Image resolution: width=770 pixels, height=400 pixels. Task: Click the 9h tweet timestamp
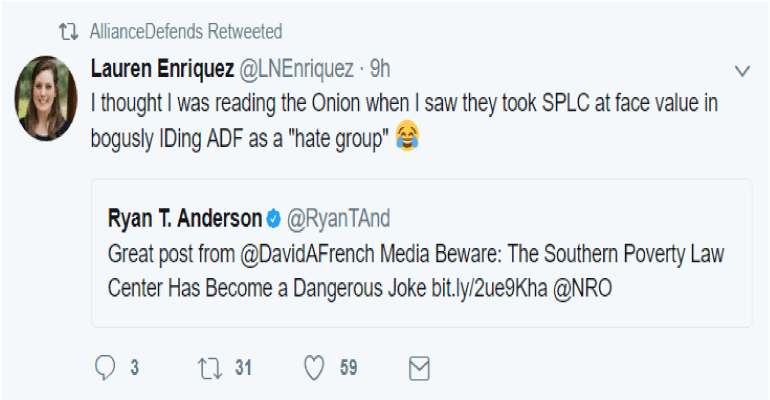coord(380,70)
